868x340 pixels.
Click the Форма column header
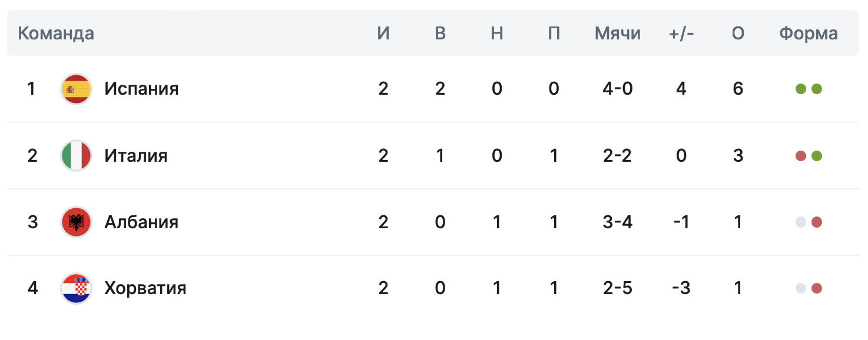(x=809, y=34)
